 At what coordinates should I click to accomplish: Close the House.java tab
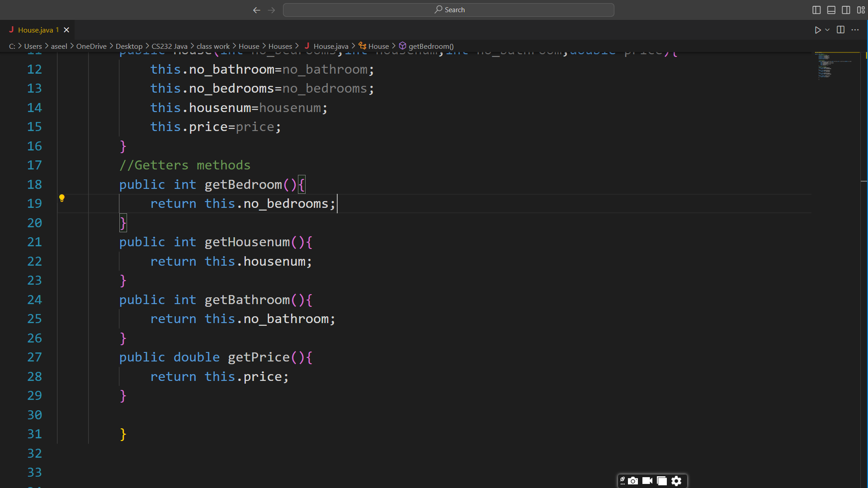click(x=66, y=30)
